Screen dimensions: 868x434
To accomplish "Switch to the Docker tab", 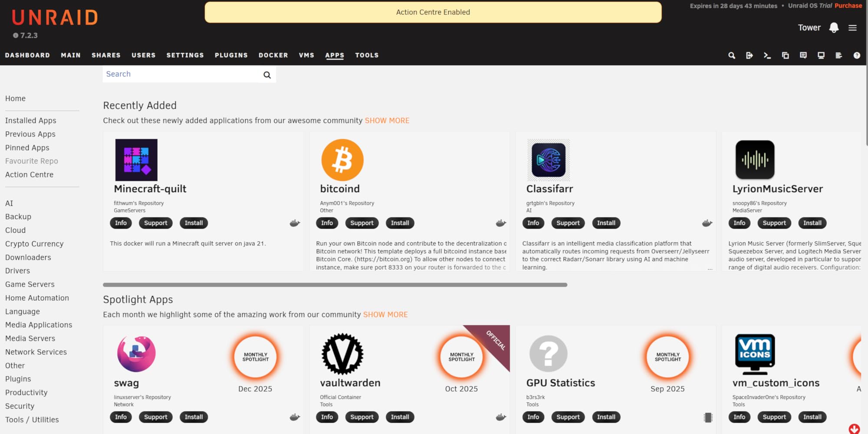I will click(x=273, y=55).
